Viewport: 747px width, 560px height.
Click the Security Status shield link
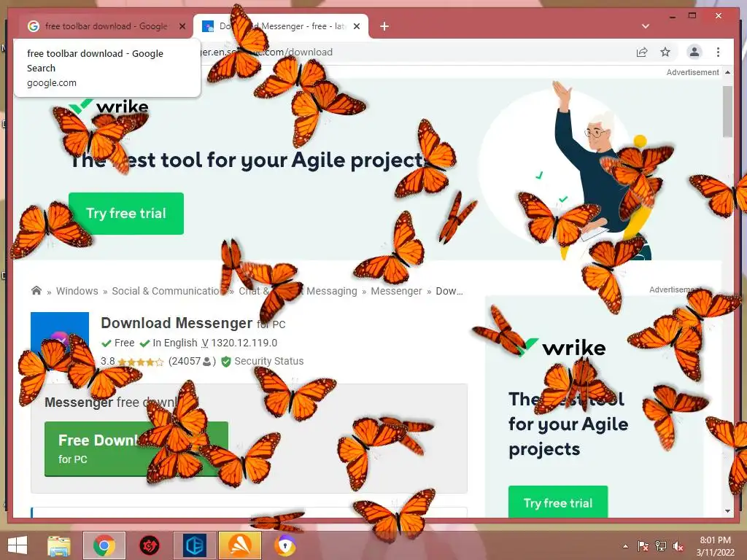click(x=263, y=362)
